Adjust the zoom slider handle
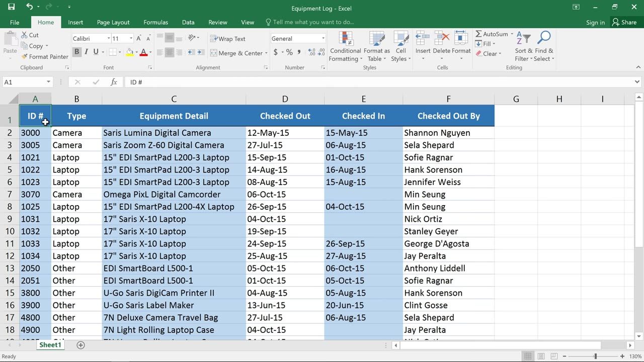This screenshot has width=644, height=362. pos(595,356)
